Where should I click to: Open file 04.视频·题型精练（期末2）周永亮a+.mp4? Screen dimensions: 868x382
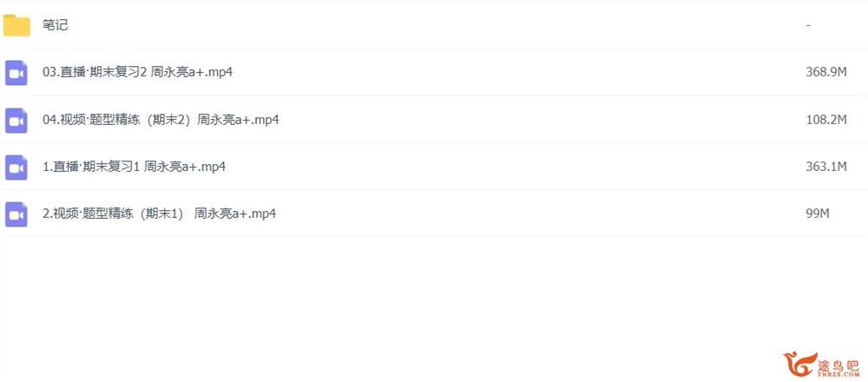(x=161, y=119)
